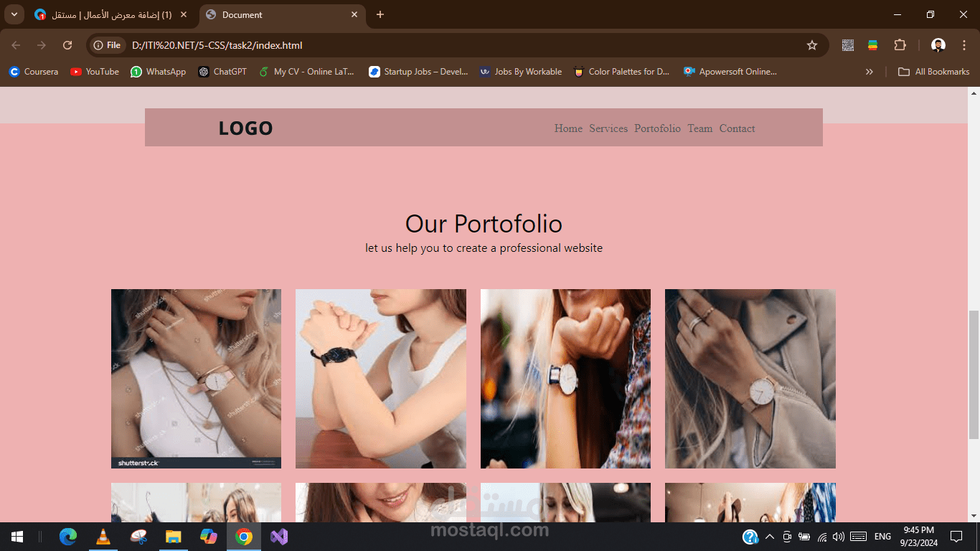Screen dimensions: 980x551
Task: Open Chrome's three-dot menu
Action: click(x=963, y=44)
